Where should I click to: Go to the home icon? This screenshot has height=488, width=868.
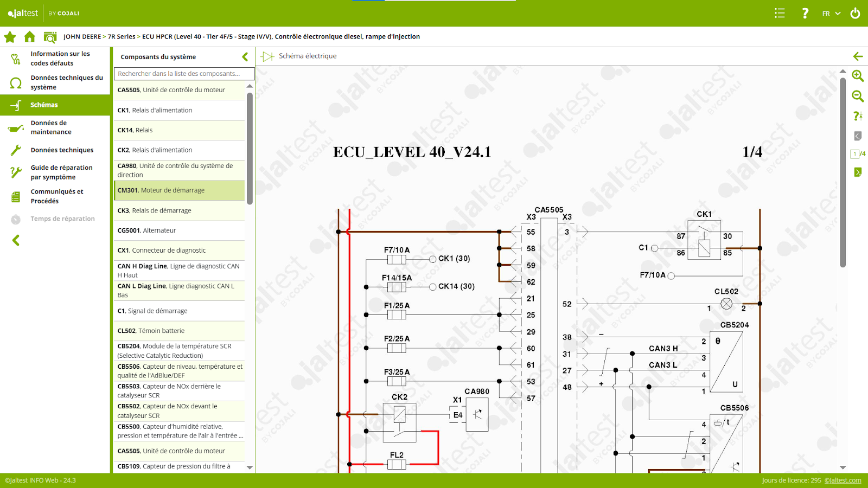pyautogui.click(x=30, y=36)
